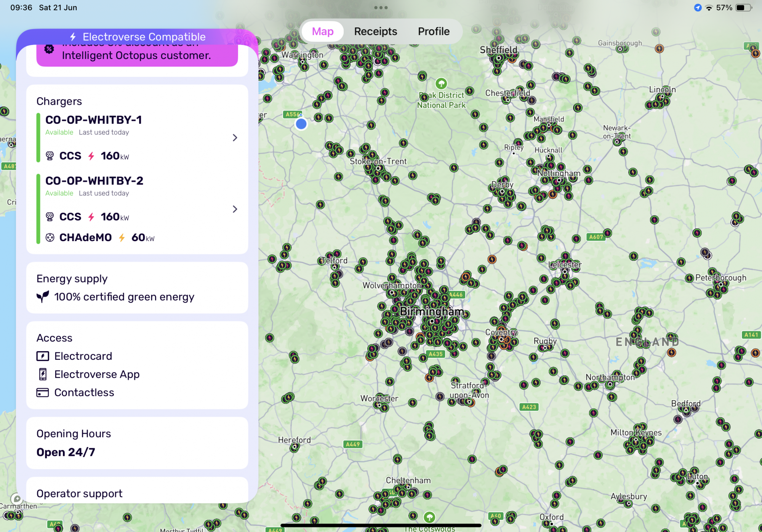
Task: Click the orange charger pin near Gainsborough
Action: coord(659,48)
